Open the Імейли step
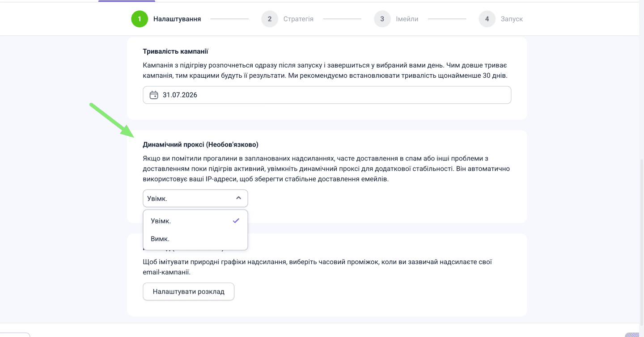The width and height of the screenshot is (644, 337). (407, 19)
